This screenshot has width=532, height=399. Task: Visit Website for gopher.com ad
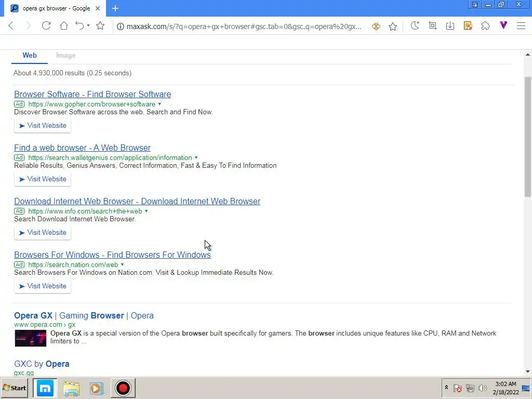43,126
